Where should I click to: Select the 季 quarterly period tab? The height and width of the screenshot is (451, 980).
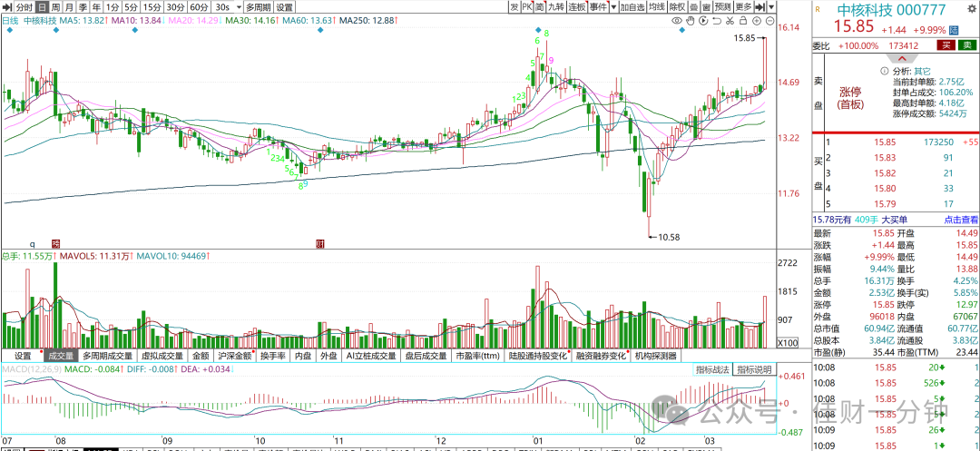(x=82, y=7)
